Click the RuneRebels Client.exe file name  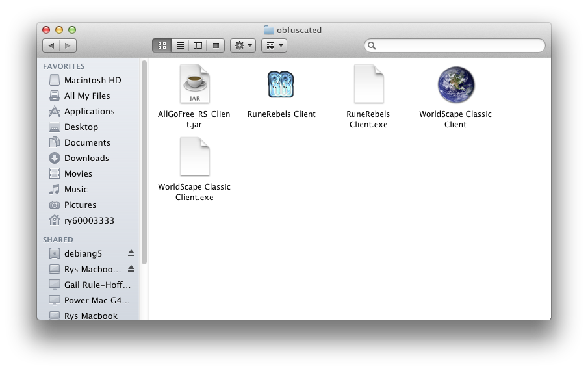[368, 120]
